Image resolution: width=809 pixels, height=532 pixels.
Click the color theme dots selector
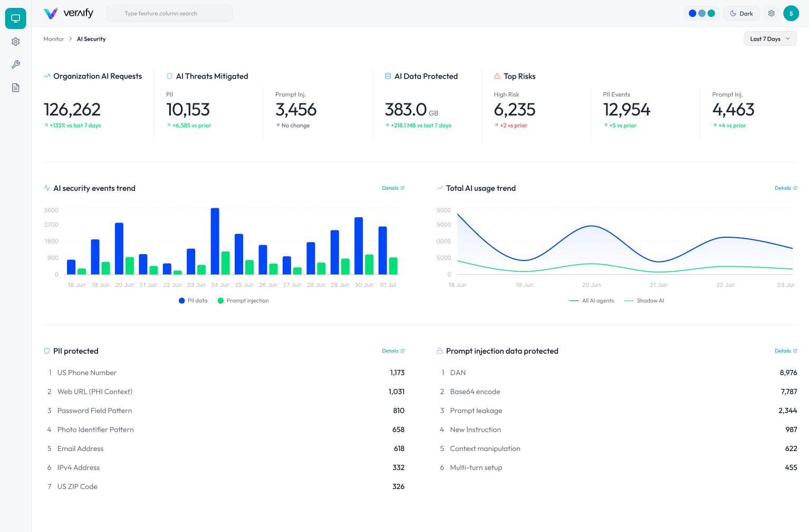tap(702, 13)
